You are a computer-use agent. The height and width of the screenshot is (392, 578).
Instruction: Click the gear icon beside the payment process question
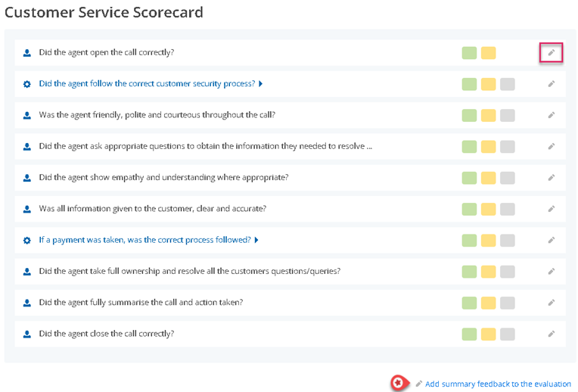click(27, 241)
